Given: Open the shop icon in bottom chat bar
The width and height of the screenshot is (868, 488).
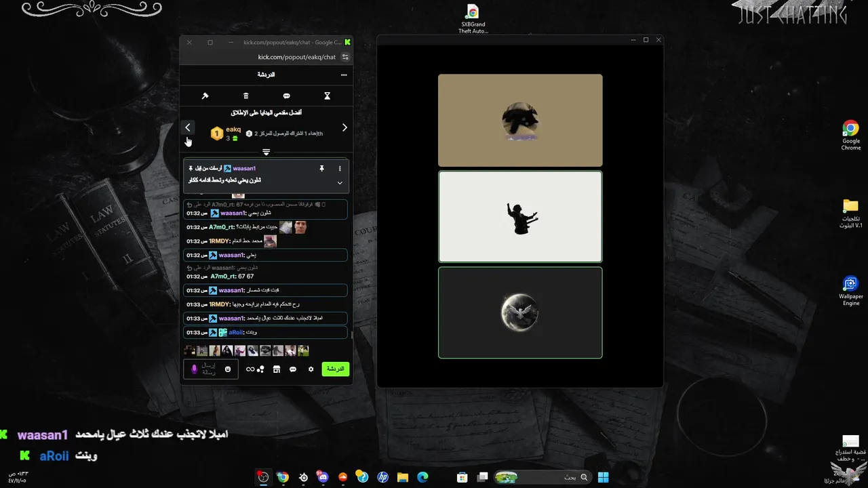Looking at the screenshot, I should pos(276,369).
